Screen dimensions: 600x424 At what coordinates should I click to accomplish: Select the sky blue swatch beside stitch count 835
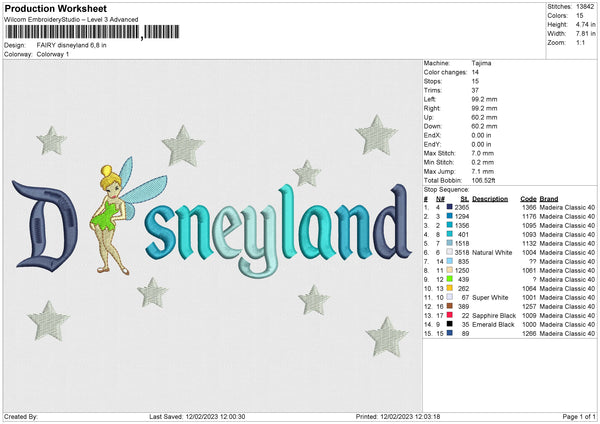[x=449, y=261]
